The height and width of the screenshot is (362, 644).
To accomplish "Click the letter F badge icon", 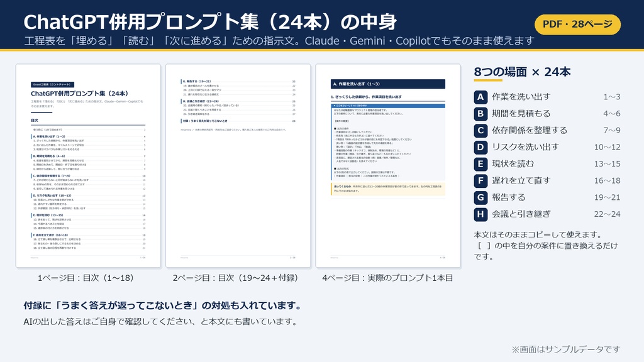I will point(480,181).
